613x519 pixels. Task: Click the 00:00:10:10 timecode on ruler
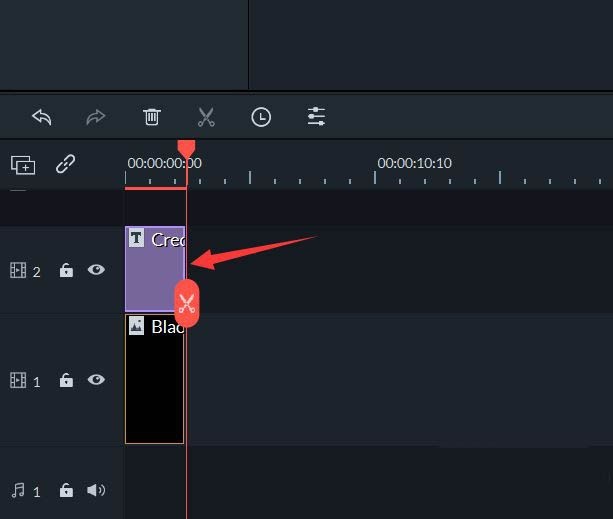pyautogui.click(x=414, y=163)
